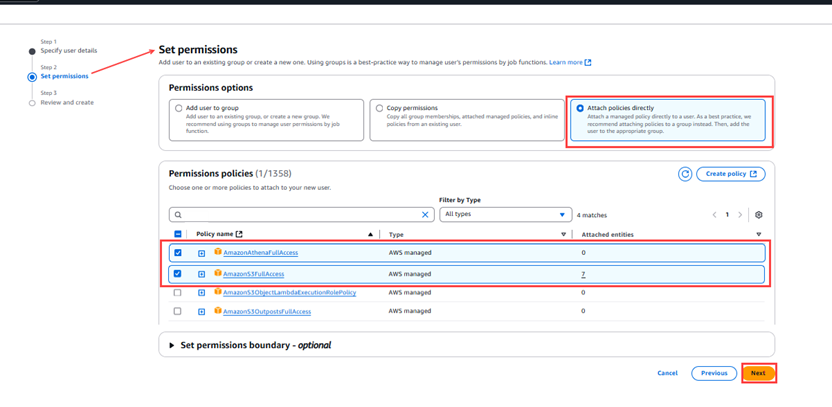The image size is (832, 407).
Task: Expand AmazonS3OutpostsFullAccess policy row details
Action: [x=201, y=311]
